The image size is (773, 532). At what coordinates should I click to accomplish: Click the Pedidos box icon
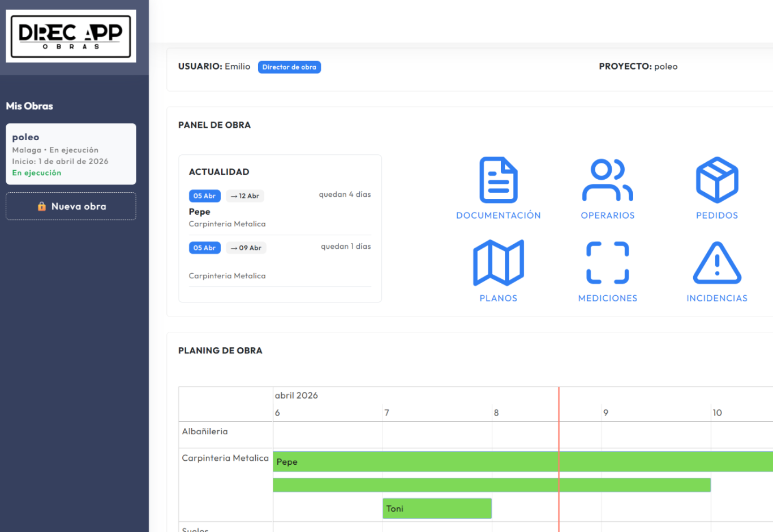point(716,180)
